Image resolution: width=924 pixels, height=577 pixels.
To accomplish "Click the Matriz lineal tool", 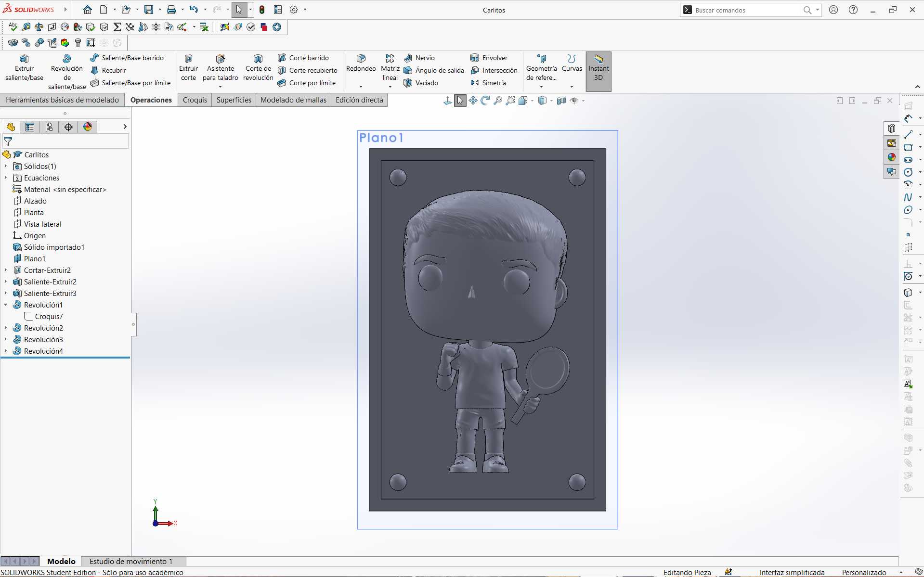I will 390,67.
